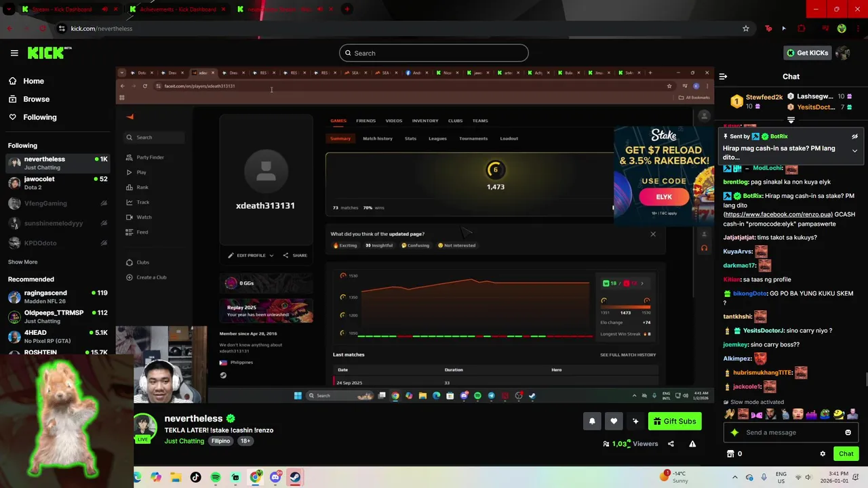
Task: Expand Show More under Following
Action: pyautogui.click(x=22, y=262)
